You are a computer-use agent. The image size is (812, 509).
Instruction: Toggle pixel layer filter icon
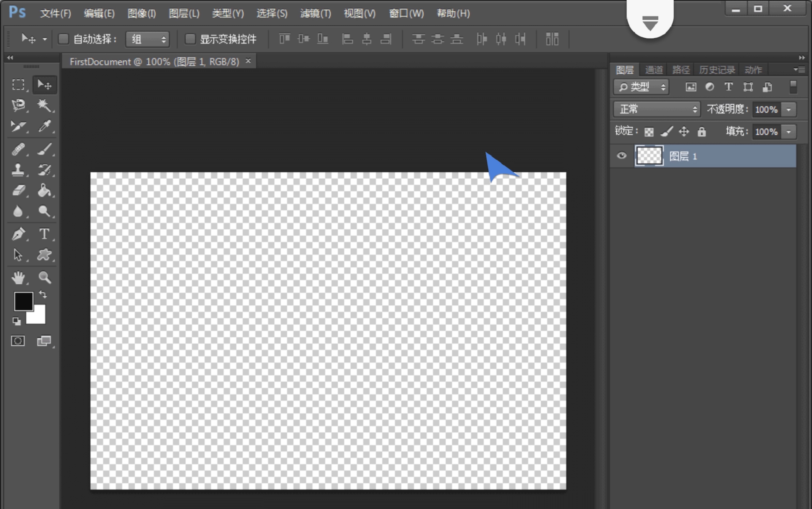(x=691, y=87)
